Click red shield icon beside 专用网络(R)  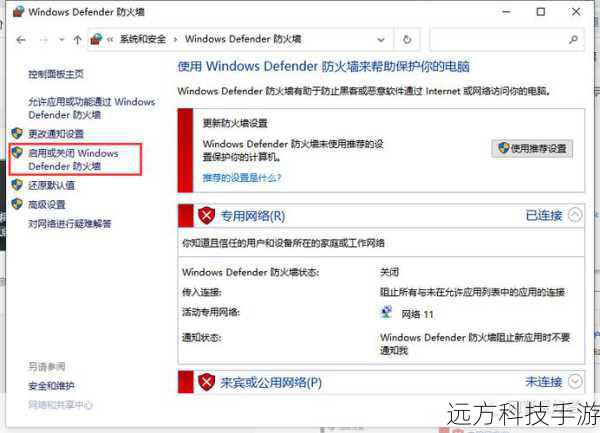point(207,216)
